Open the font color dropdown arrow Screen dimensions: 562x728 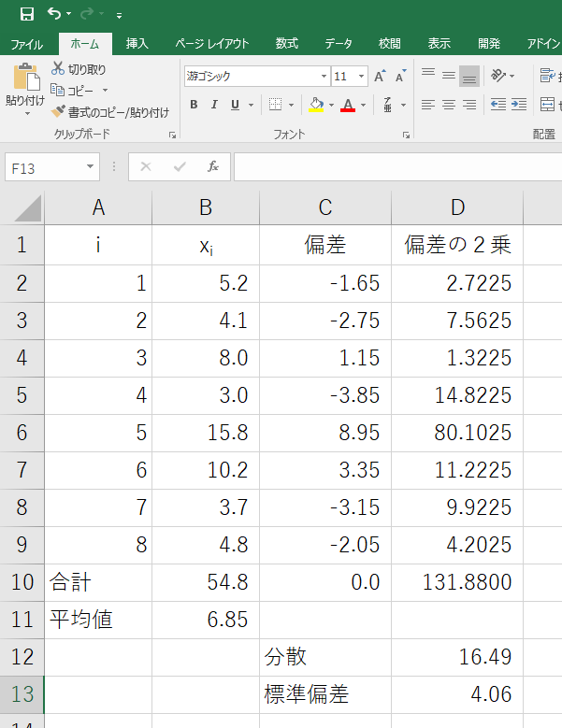pos(363,105)
